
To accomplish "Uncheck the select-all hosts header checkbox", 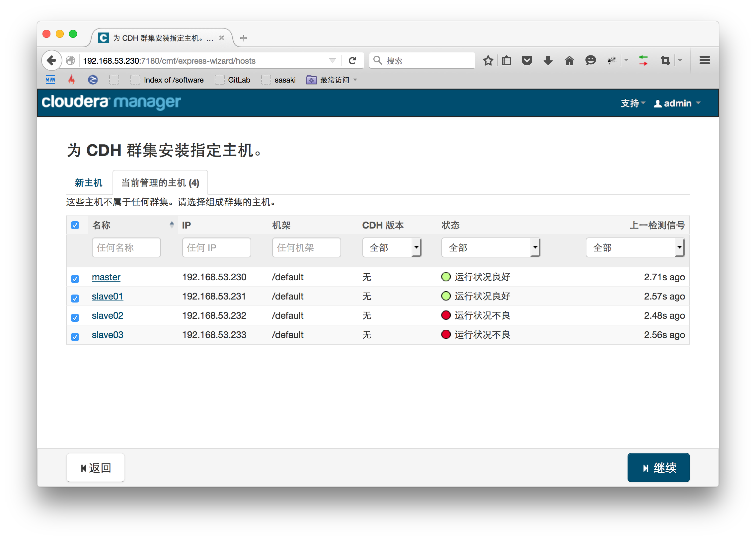I will tap(75, 226).
